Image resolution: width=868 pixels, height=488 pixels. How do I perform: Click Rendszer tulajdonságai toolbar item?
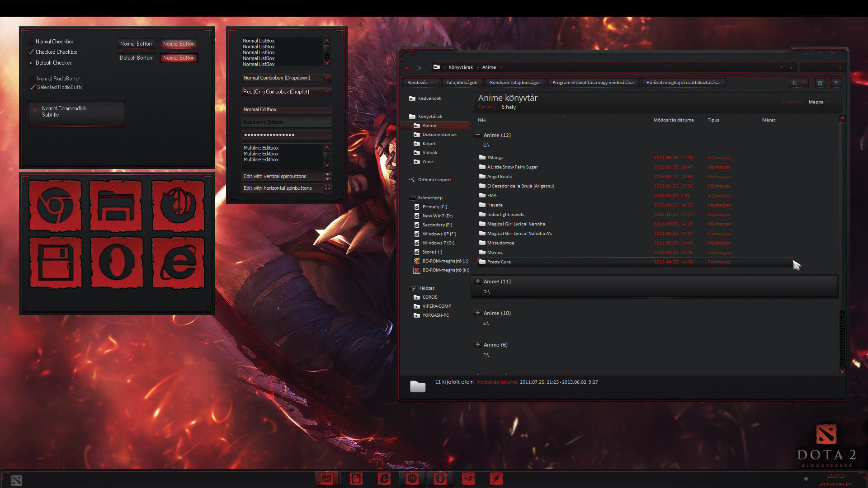[x=514, y=83]
